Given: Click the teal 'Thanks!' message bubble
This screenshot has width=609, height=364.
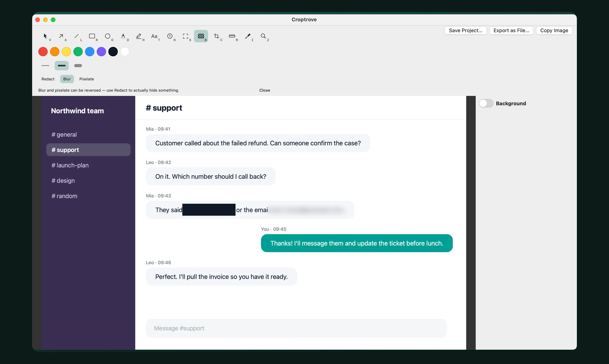Looking at the screenshot, I should [357, 243].
